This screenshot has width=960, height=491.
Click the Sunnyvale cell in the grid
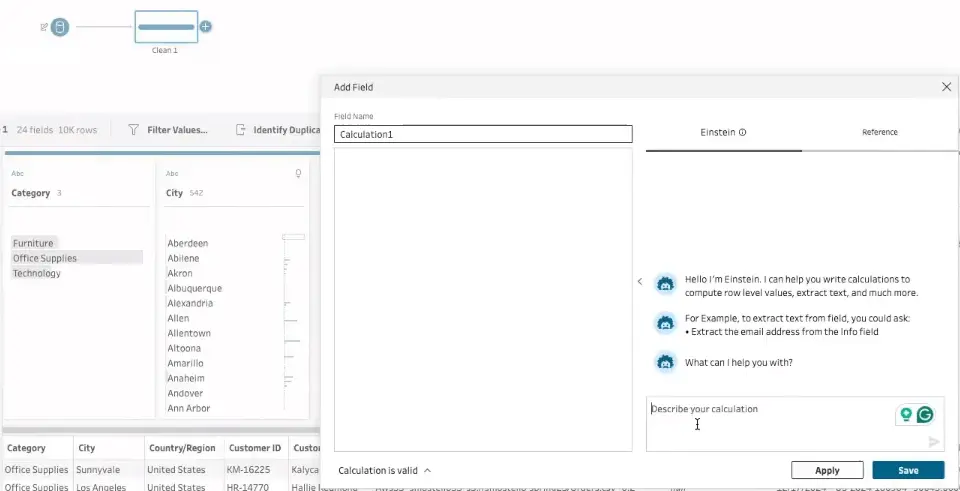(x=98, y=470)
